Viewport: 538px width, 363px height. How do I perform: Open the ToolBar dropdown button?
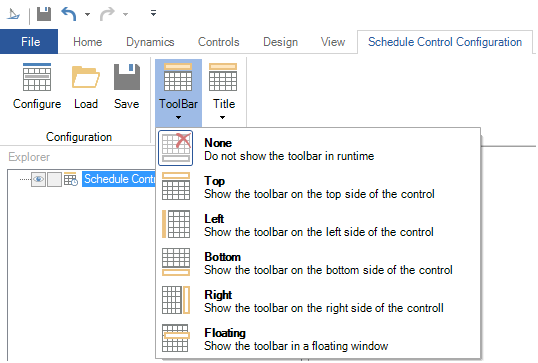coord(178,92)
